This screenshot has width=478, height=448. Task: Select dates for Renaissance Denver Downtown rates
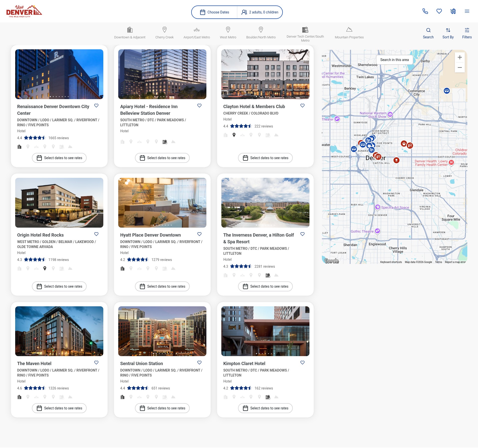59,158
